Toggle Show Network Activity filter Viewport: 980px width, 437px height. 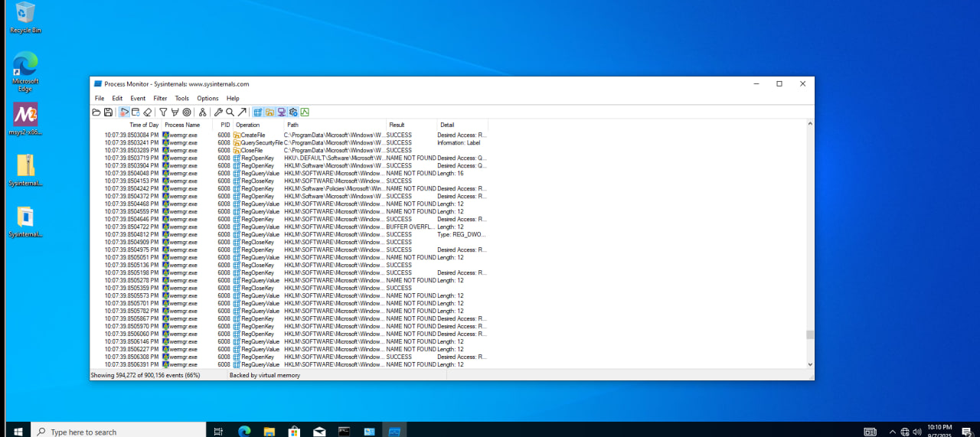coord(281,113)
